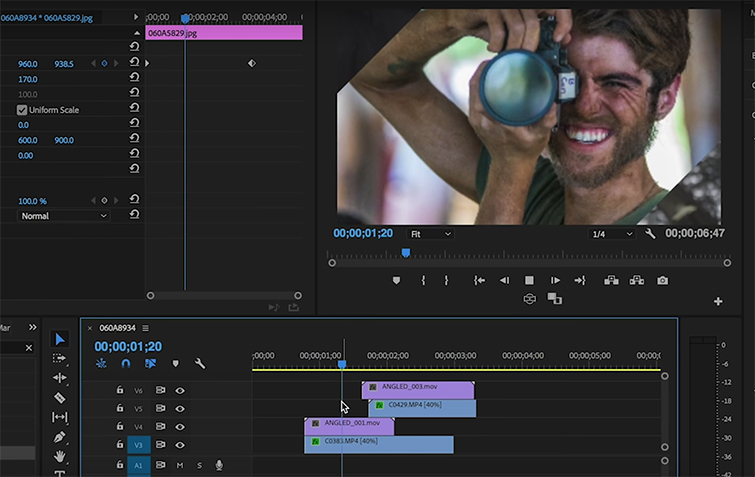Click the Export Frame camera icon
Screen dimensions: 755x477
pyautogui.click(x=662, y=281)
